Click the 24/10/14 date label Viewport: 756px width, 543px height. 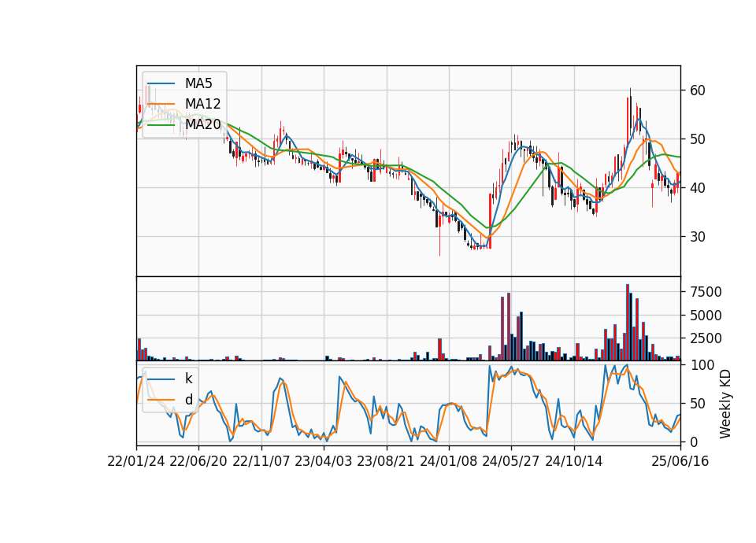pyautogui.click(x=574, y=461)
